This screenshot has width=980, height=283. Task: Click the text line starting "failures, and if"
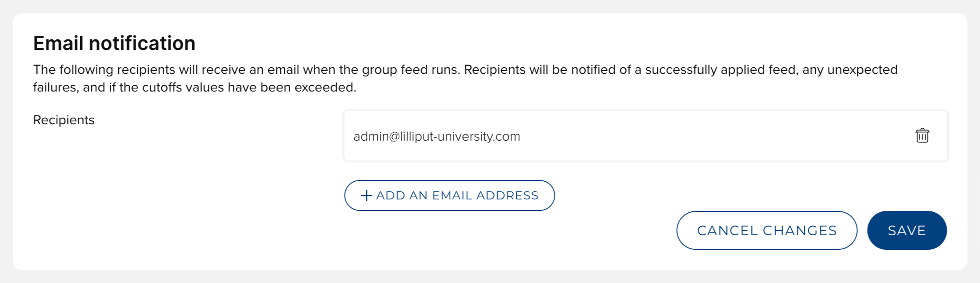(x=194, y=87)
